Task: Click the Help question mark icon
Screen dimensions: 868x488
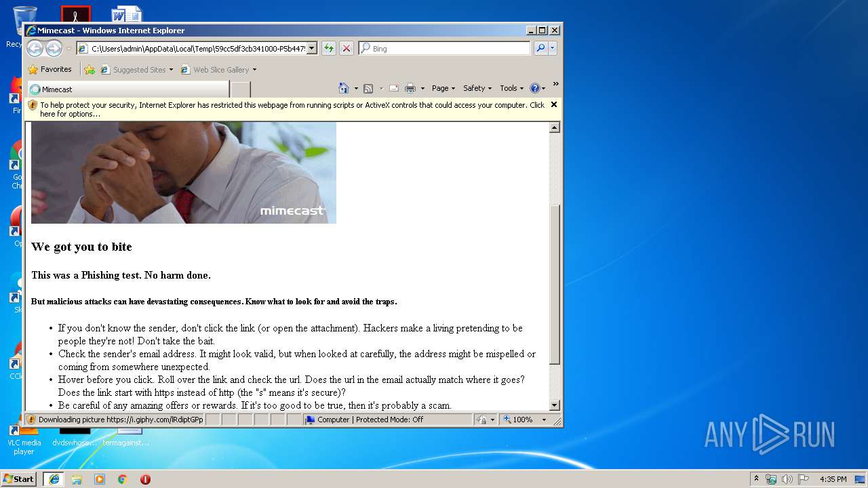Action: 534,88
